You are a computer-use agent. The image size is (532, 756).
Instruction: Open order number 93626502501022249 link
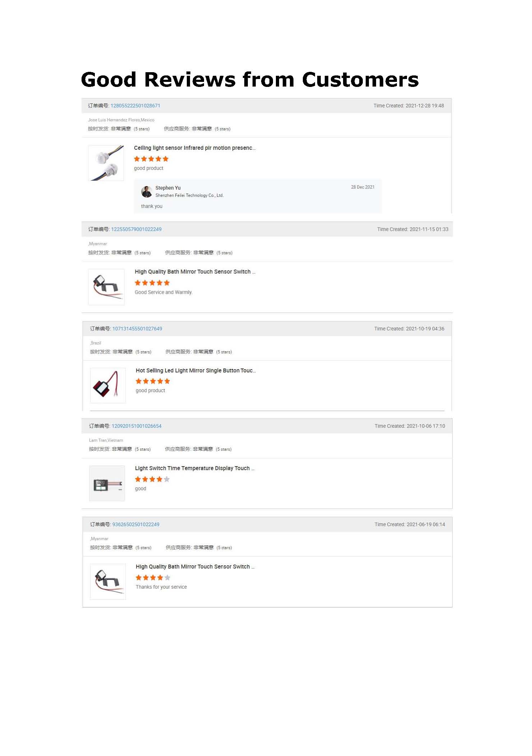136,524
